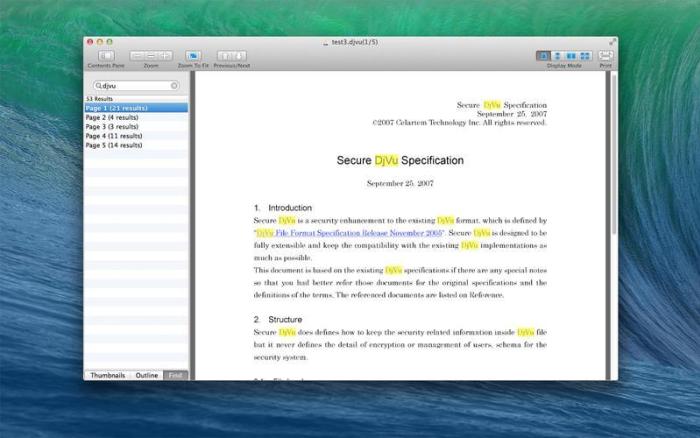
Task: Click the '2. Structure' section heading
Action: click(x=278, y=319)
